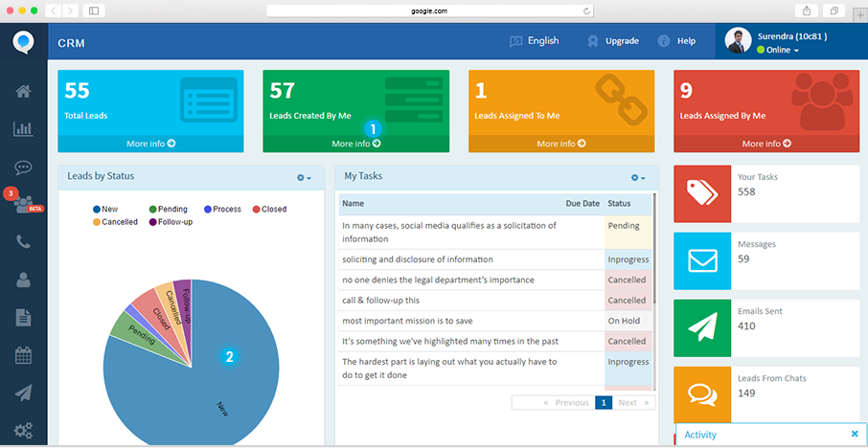Click More info under Leads Assigned By Me

[766, 144]
